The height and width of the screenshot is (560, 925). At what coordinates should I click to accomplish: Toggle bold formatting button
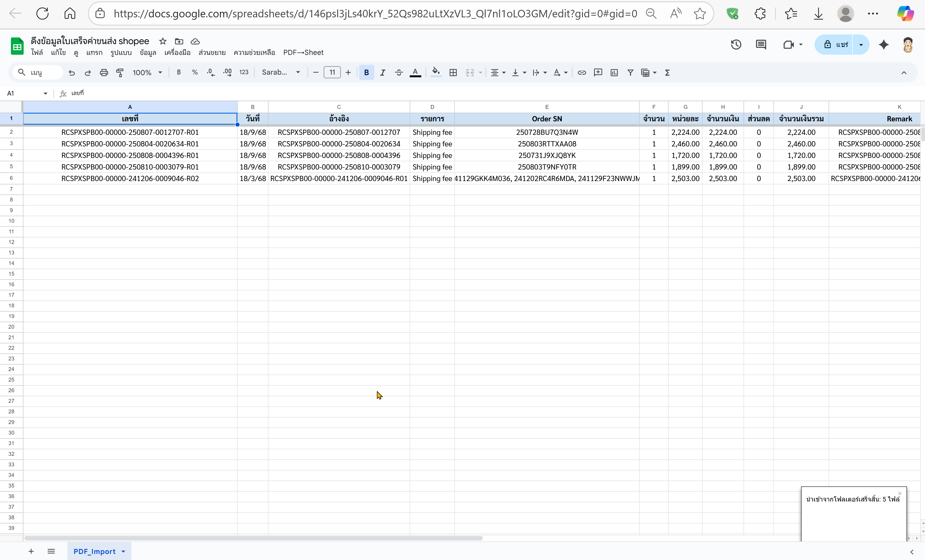[x=366, y=73]
